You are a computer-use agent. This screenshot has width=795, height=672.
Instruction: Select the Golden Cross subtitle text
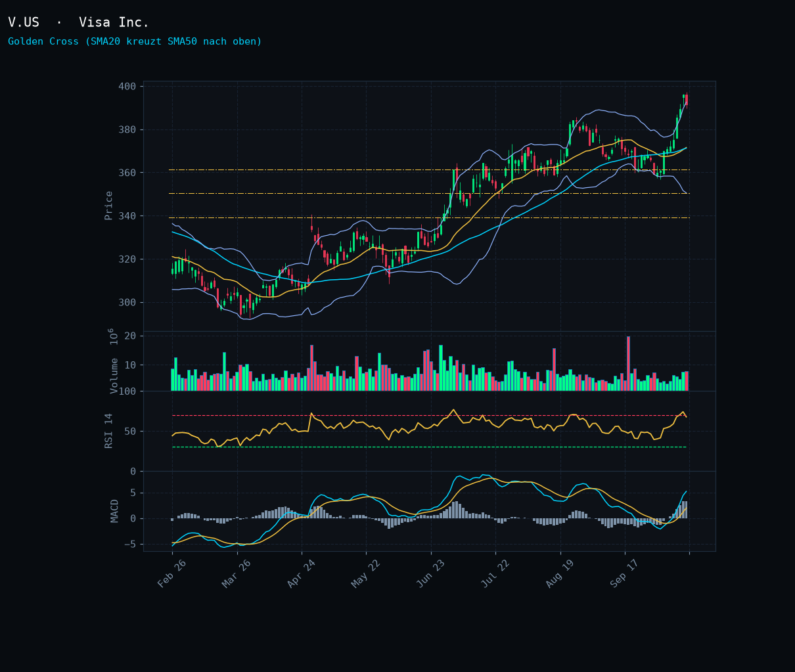point(135,42)
